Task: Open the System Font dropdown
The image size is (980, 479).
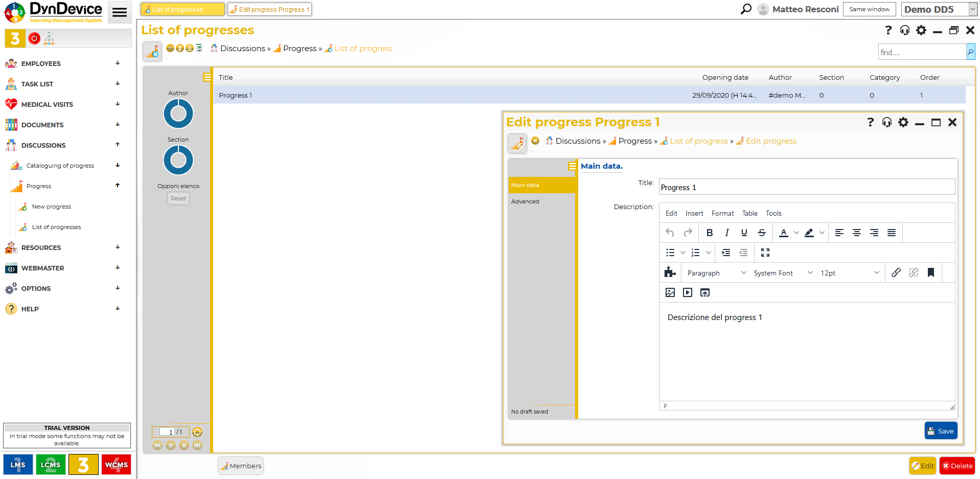Action: 783,273
